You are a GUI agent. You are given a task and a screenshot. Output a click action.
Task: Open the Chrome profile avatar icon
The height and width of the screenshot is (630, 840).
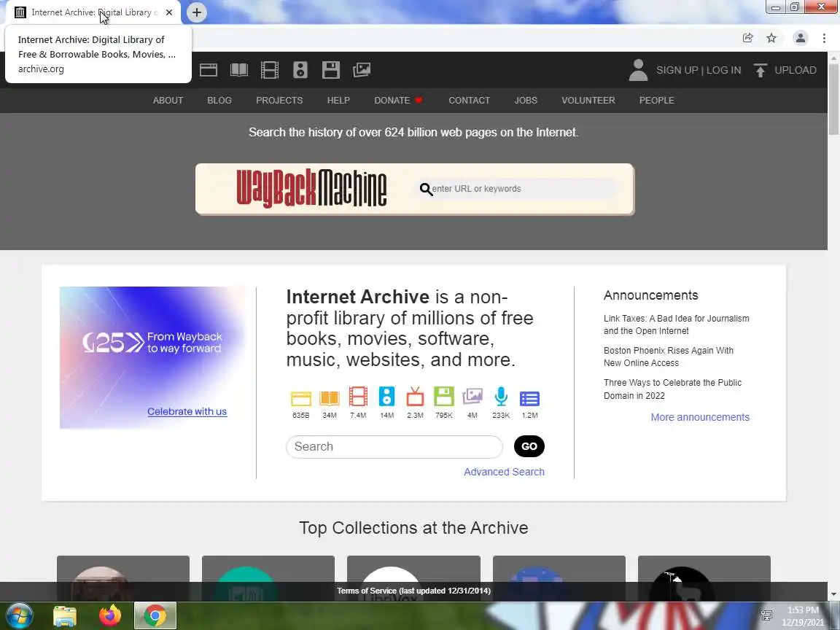click(x=801, y=37)
